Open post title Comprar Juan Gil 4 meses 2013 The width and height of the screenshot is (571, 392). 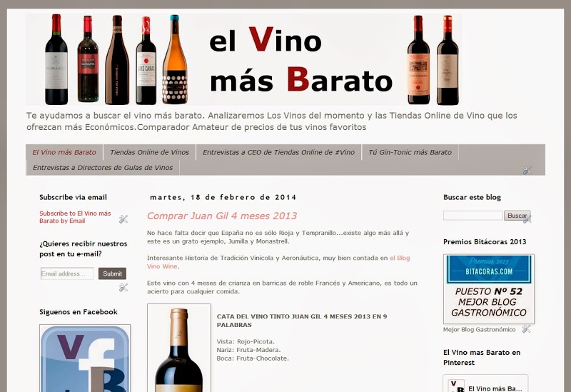point(222,216)
